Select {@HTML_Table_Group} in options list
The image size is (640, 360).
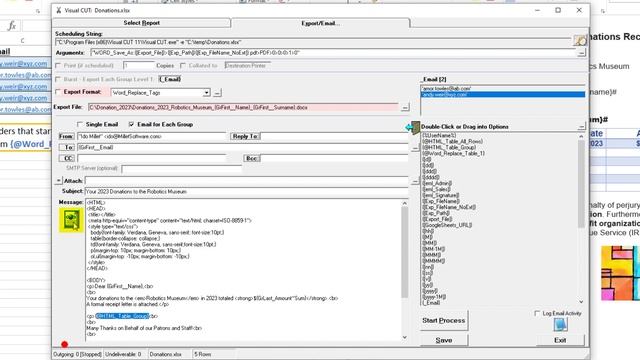click(x=449, y=147)
